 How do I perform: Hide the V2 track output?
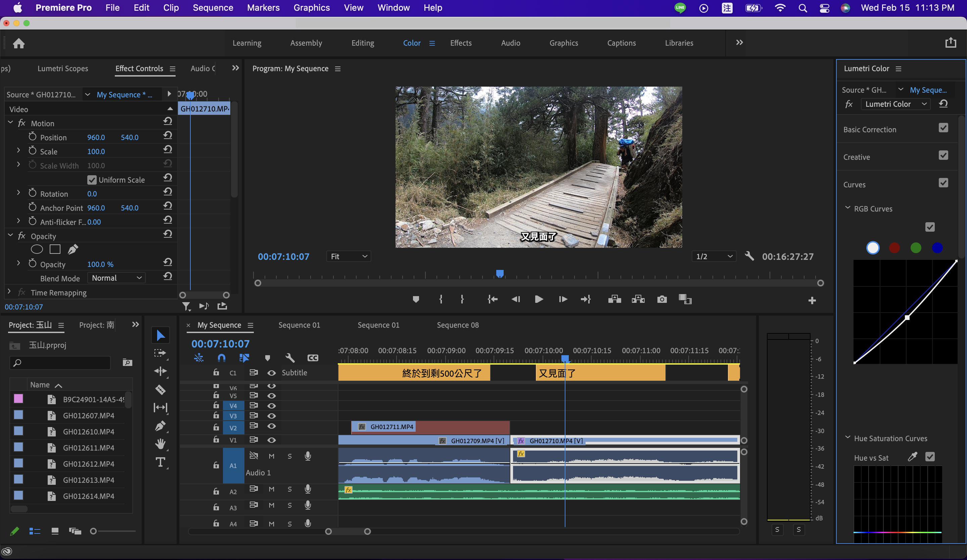271,426
